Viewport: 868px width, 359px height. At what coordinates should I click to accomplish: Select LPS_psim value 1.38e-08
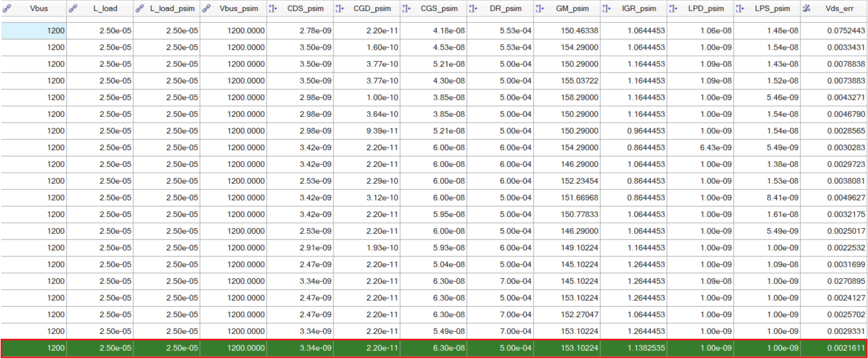(782, 164)
